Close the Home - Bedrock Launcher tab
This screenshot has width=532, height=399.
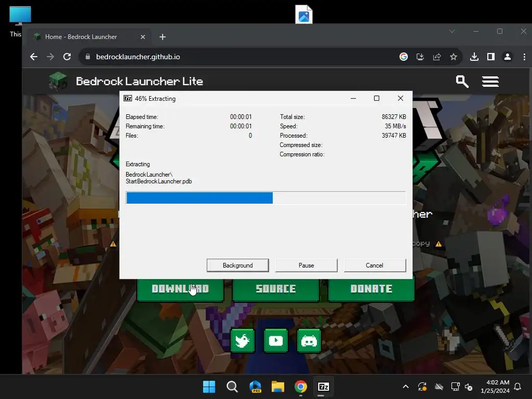[143, 37]
